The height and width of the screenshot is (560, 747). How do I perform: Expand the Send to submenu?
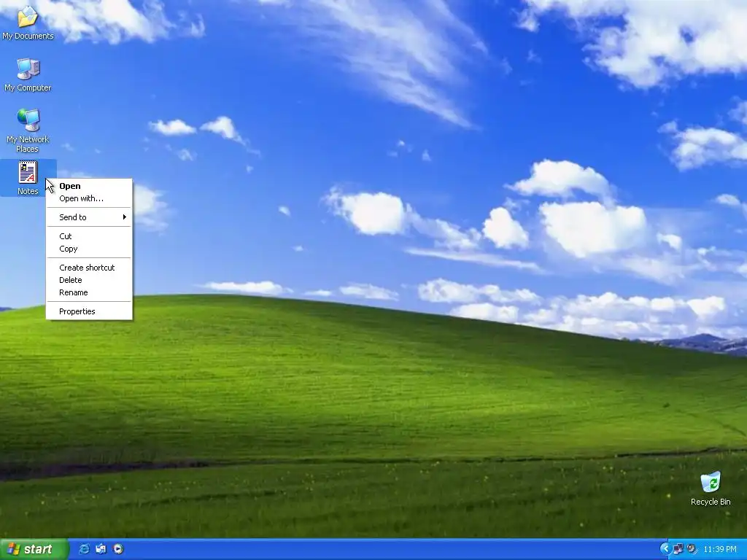[89, 217]
